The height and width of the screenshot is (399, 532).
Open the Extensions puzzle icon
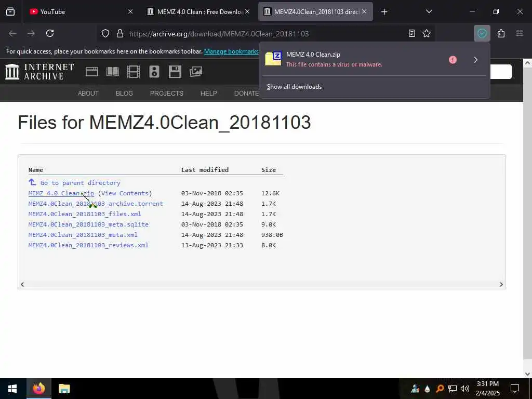pyautogui.click(x=501, y=33)
